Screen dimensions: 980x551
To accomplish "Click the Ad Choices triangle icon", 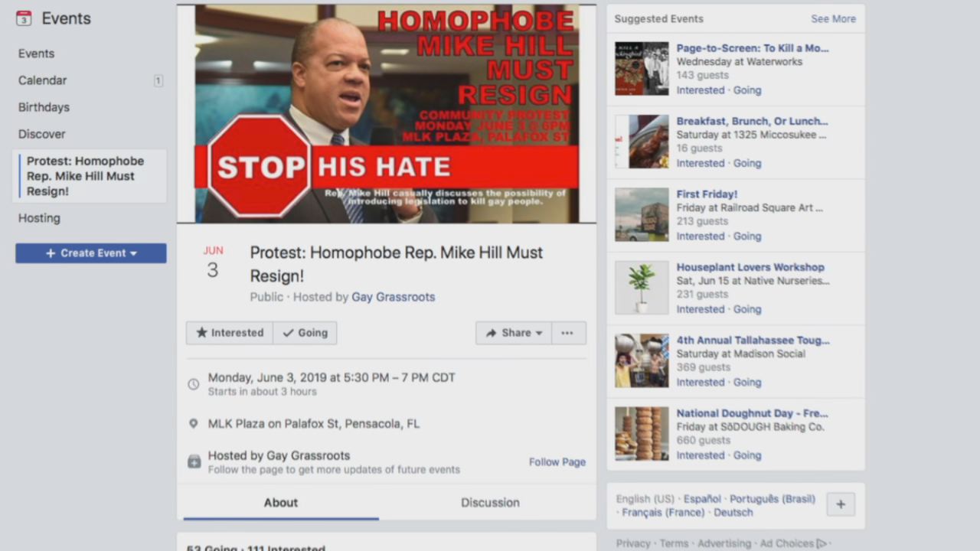I will [822, 543].
